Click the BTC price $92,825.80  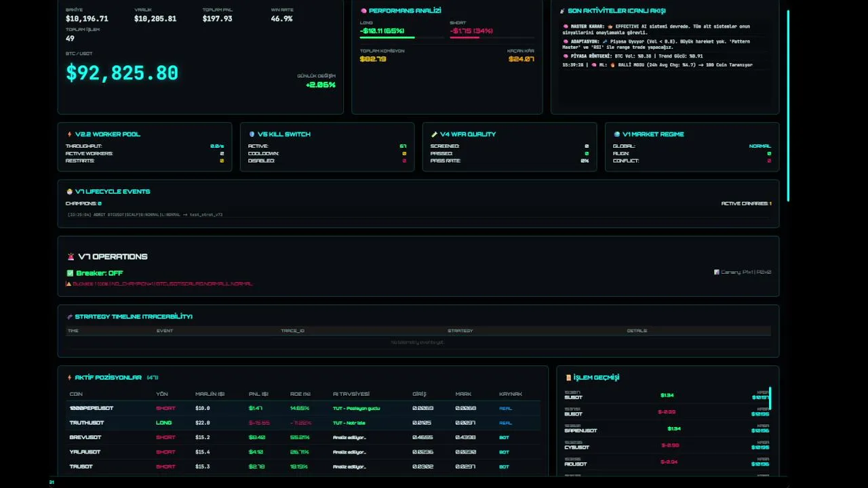click(122, 73)
